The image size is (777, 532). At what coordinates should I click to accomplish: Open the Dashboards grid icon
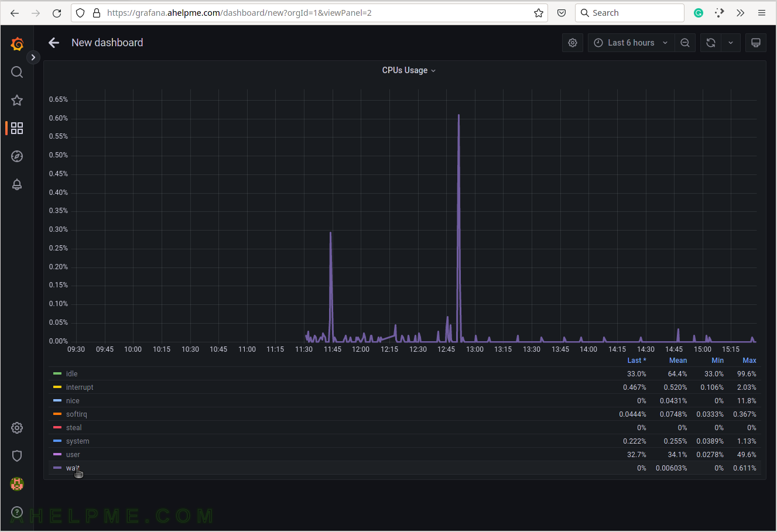coord(17,128)
